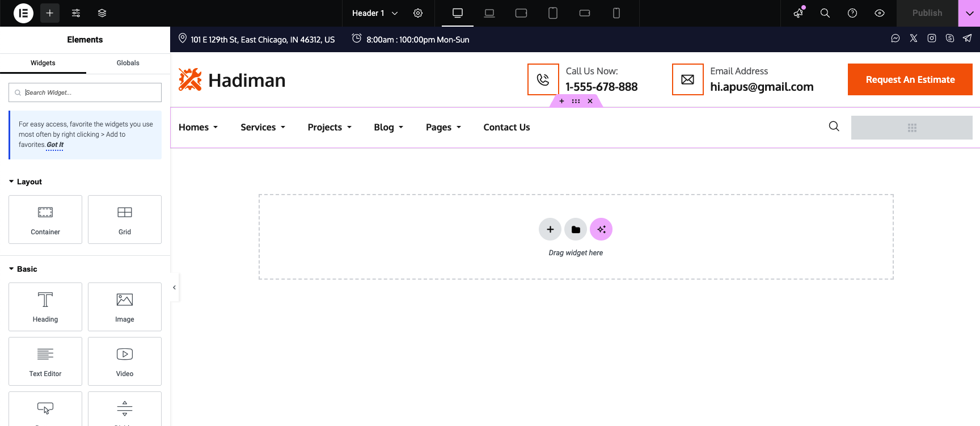Select the Widgets tab

[43, 63]
